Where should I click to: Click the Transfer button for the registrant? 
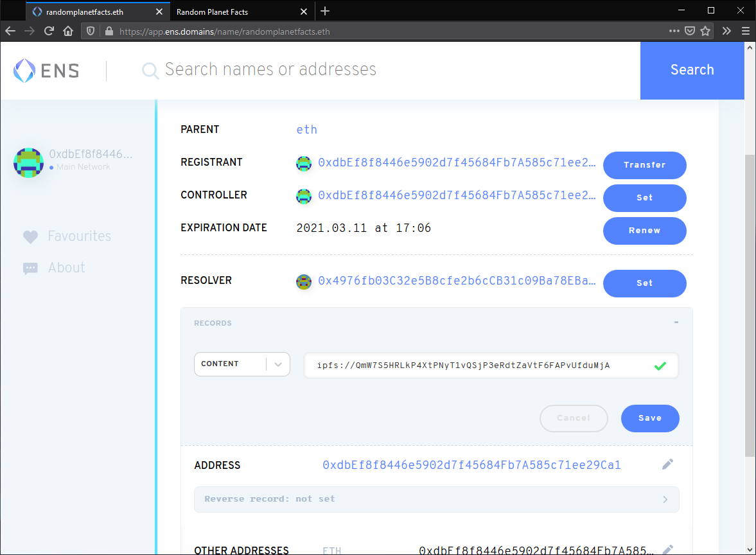click(644, 165)
